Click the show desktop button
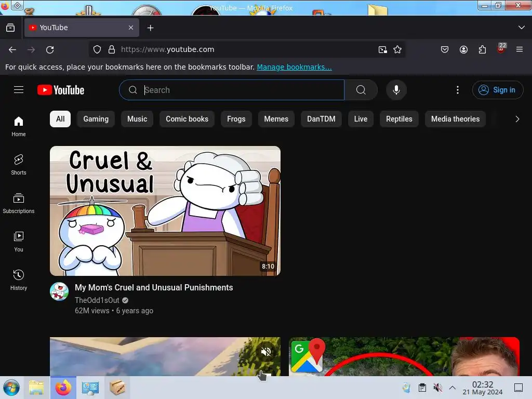 point(518,388)
